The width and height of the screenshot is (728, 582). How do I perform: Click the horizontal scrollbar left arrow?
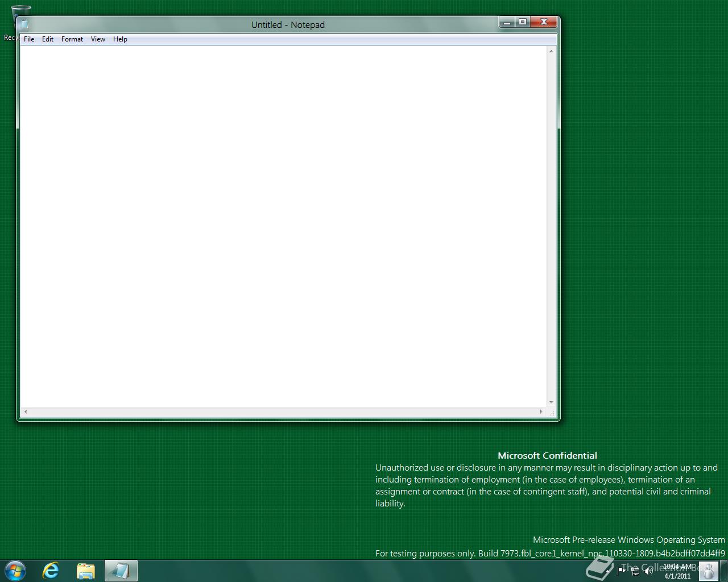[25, 411]
